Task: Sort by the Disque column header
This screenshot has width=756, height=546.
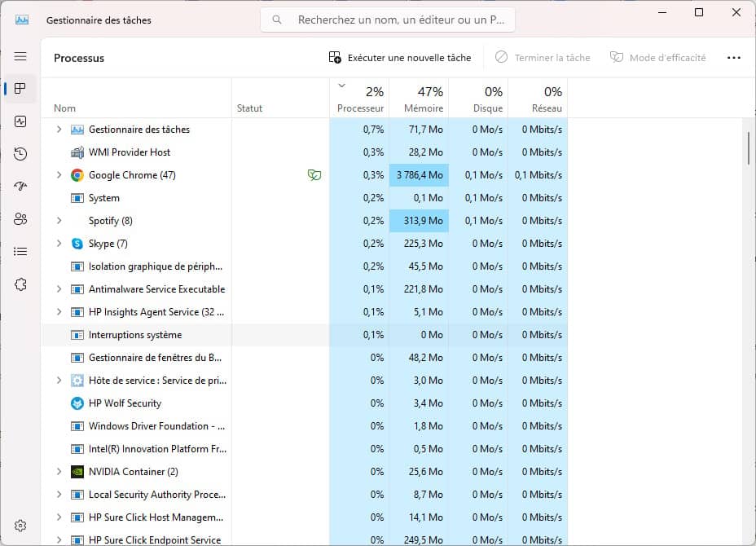Action: (478, 99)
